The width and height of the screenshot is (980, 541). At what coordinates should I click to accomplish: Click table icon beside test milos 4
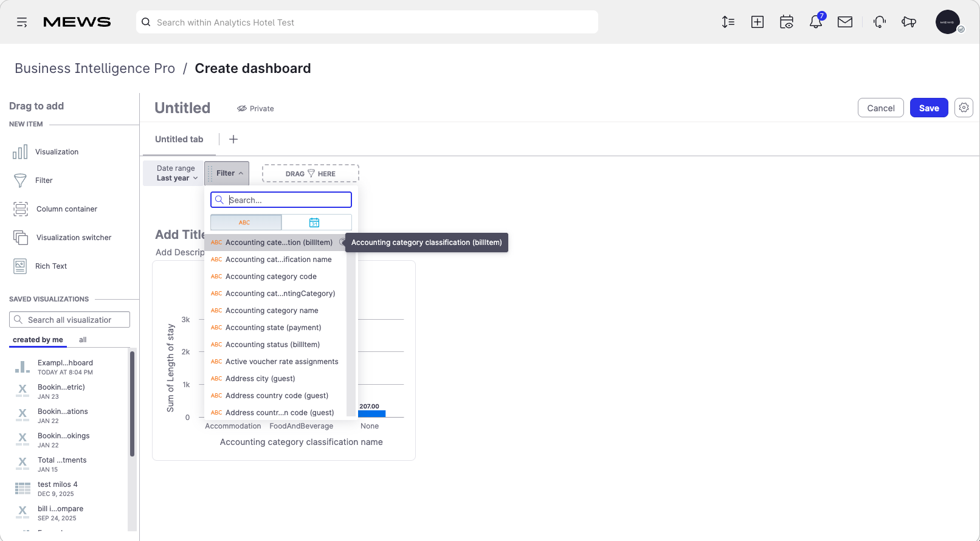point(22,488)
